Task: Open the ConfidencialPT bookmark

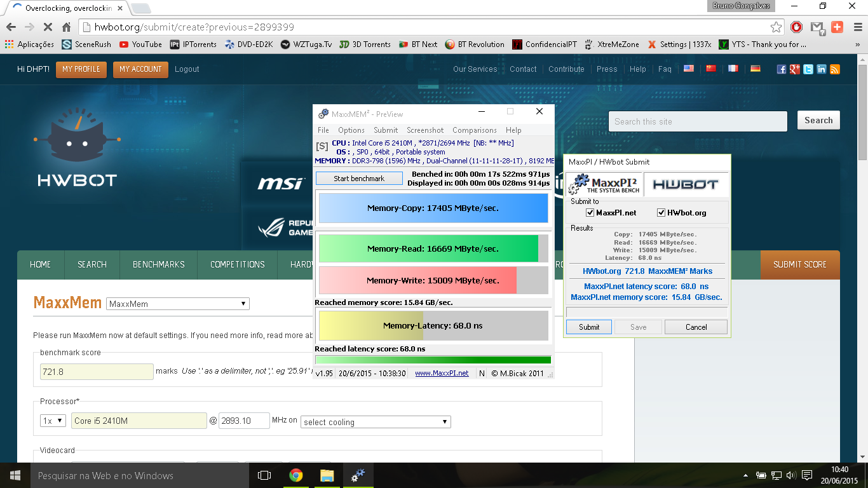Action: [545, 44]
